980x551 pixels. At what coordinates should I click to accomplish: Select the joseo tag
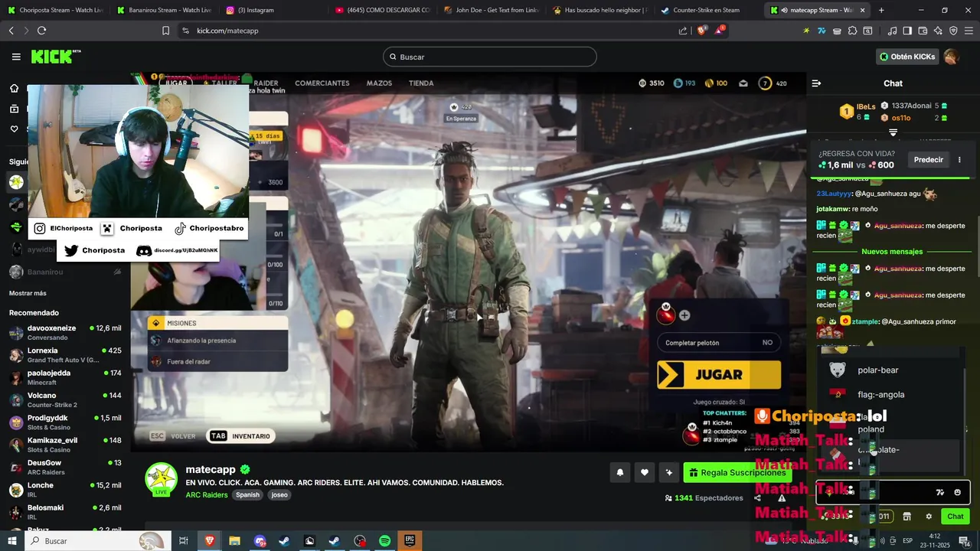click(279, 495)
